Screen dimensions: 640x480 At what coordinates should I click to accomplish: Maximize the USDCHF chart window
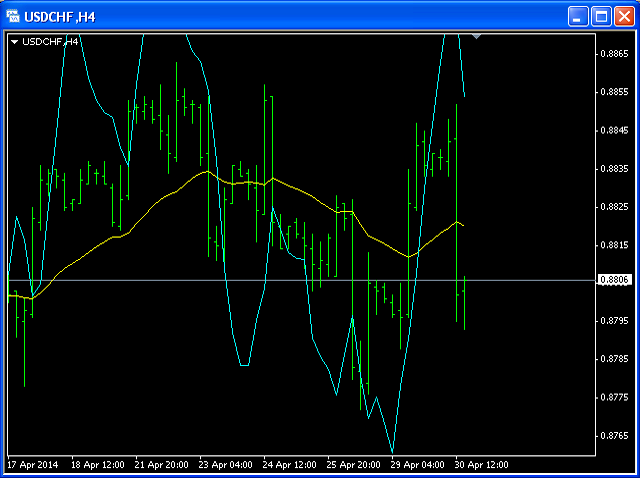coord(601,17)
